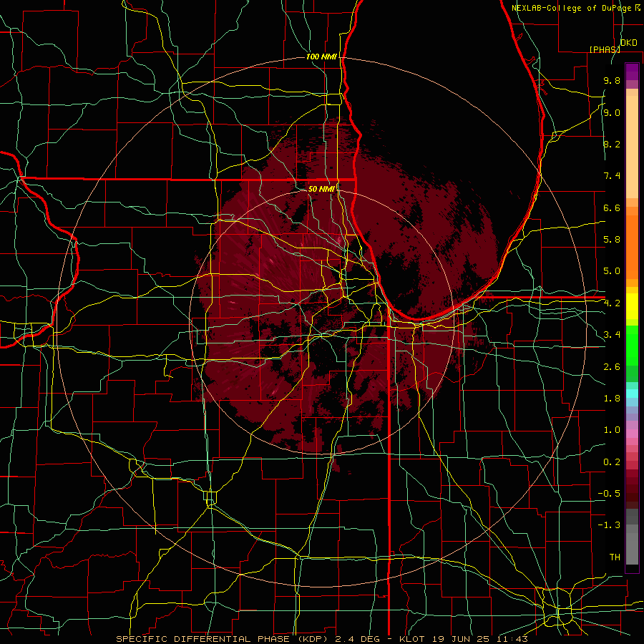Click the -0.5 scale value
This screenshot has height=644, width=644.
pyautogui.click(x=609, y=494)
